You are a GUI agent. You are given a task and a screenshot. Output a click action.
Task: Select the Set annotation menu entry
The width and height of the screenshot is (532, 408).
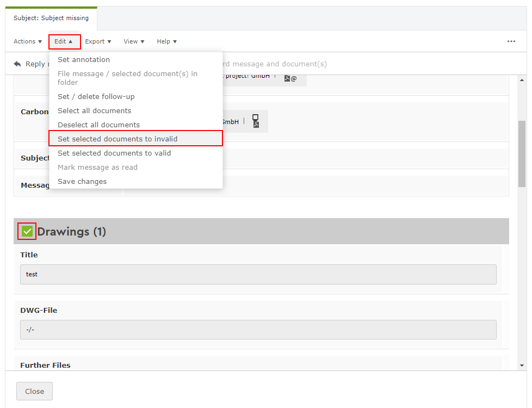(x=84, y=59)
